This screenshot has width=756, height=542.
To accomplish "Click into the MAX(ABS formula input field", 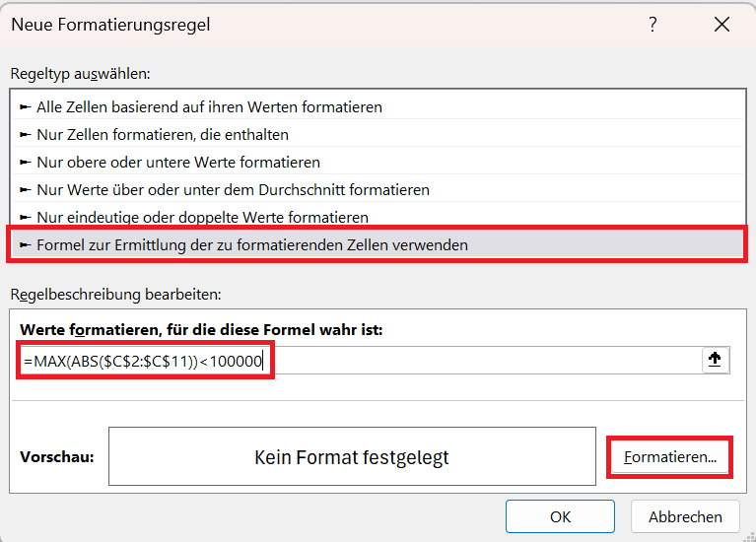I will click(361, 361).
